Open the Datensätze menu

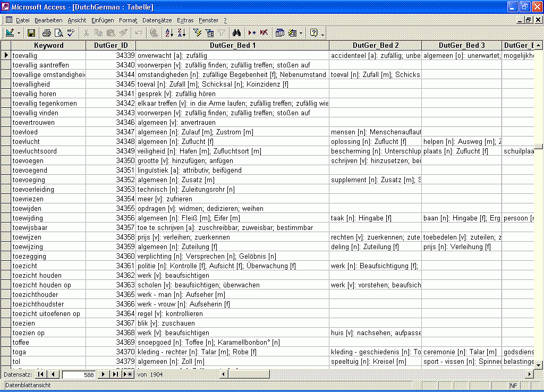point(157,20)
